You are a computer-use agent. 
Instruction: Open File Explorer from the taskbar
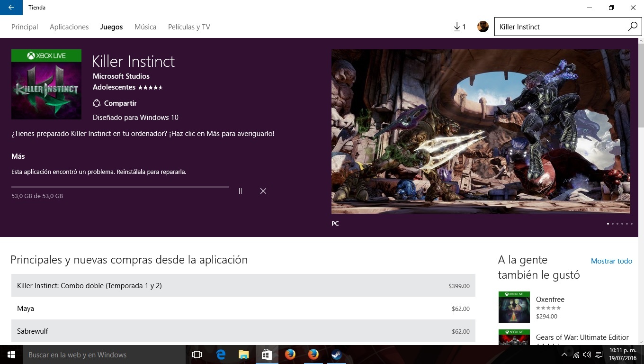tap(243, 355)
